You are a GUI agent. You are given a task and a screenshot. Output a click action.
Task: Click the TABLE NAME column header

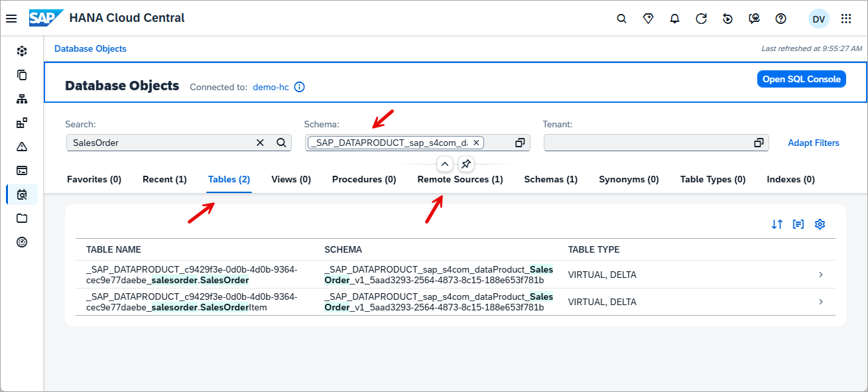[x=113, y=249]
